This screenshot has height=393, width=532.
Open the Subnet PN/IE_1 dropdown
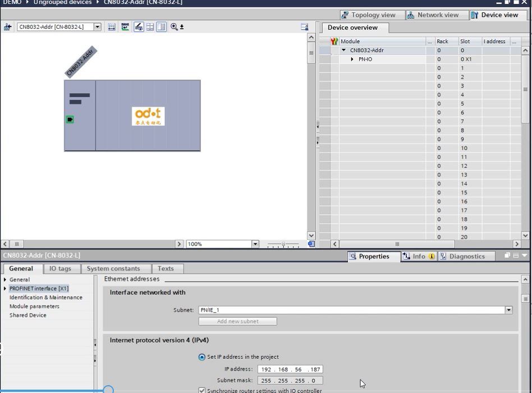click(x=508, y=310)
